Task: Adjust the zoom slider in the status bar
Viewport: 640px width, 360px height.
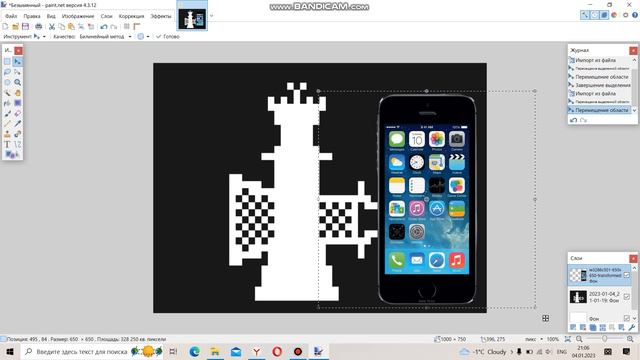Action: point(604,339)
